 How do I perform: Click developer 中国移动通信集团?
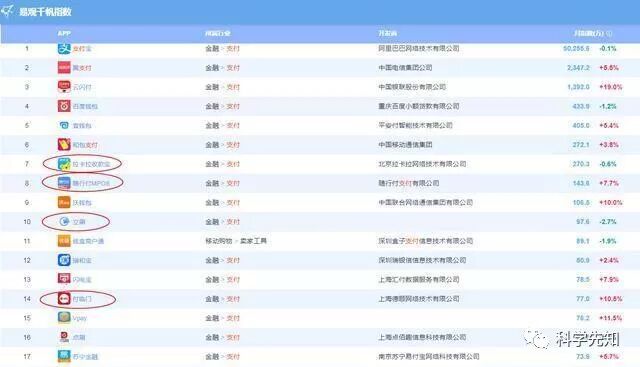(x=405, y=145)
